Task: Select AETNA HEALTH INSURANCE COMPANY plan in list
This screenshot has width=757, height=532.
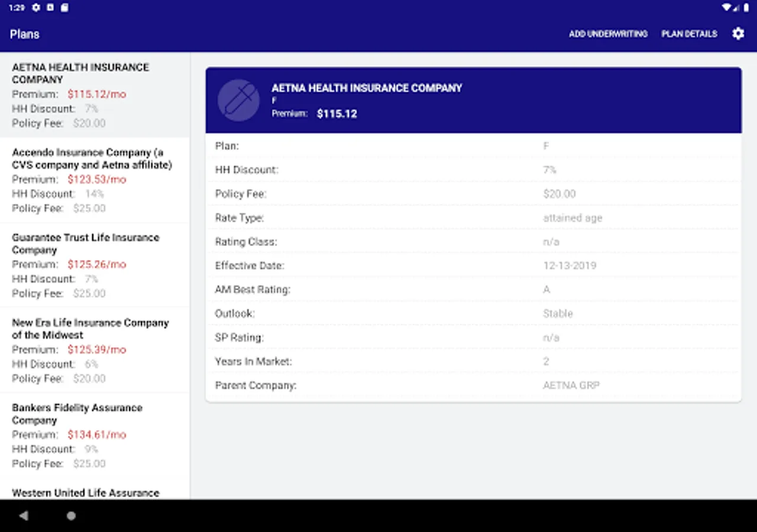Action: click(x=95, y=95)
